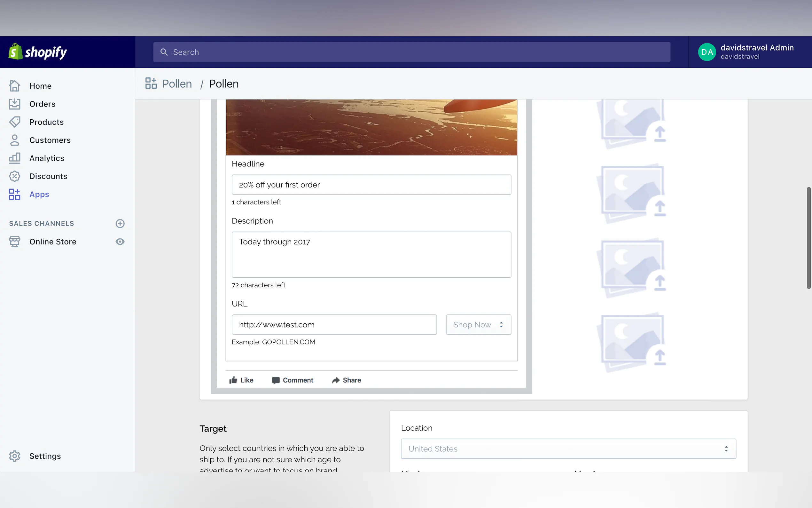Click the Home house icon
812x508 pixels.
tap(14, 86)
